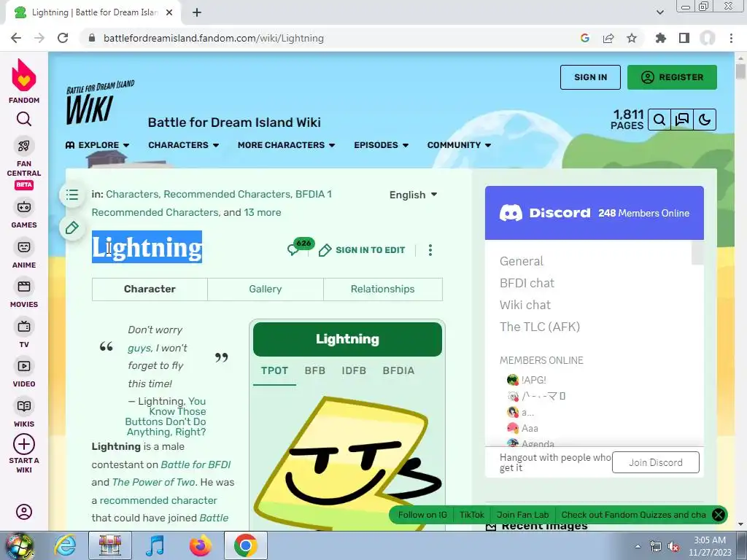
Task: Click Sign In To Edit
Action: click(x=362, y=250)
